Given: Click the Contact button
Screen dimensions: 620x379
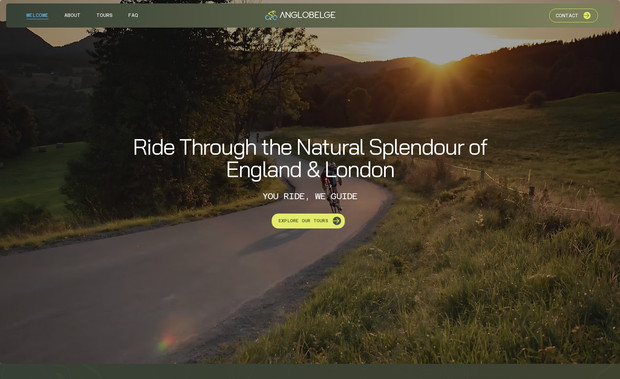Looking at the screenshot, I should click(573, 15).
